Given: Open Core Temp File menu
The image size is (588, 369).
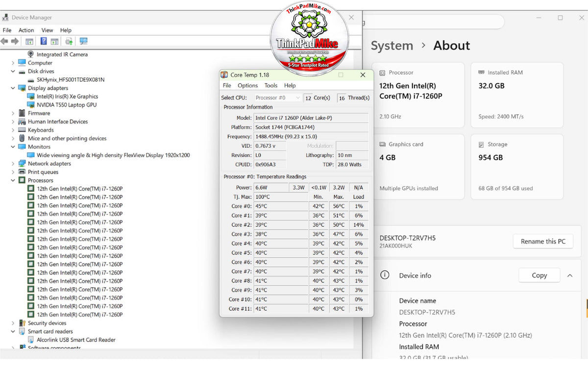Looking at the screenshot, I should 227,86.
